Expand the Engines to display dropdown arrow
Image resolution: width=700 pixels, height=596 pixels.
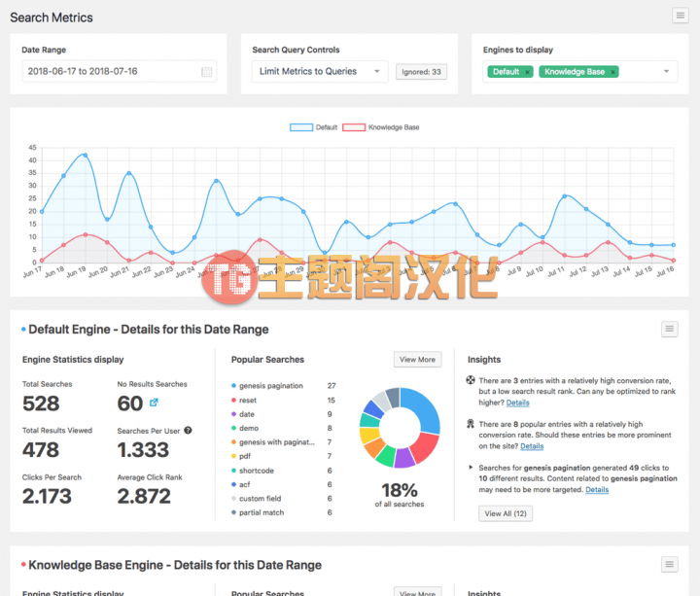pos(666,71)
